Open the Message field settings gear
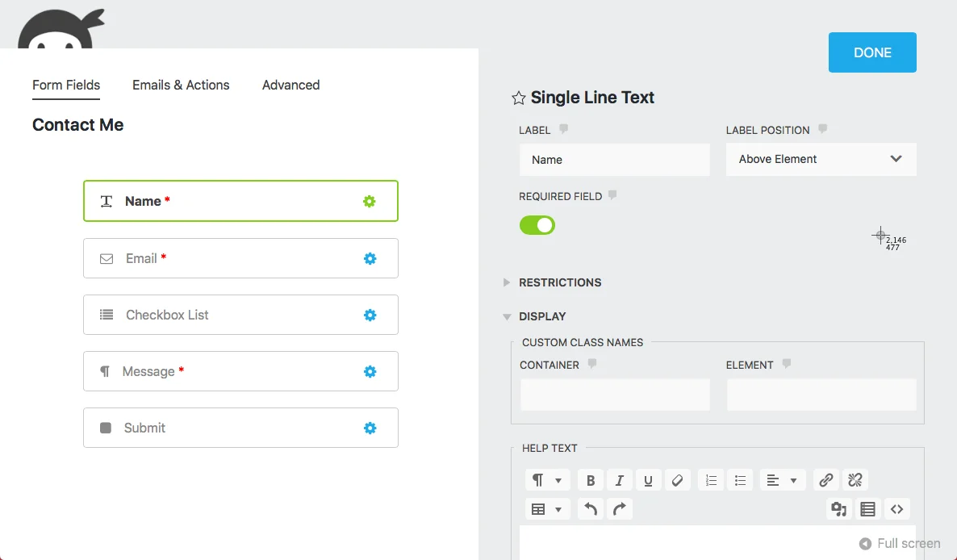The height and width of the screenshot is (560, 957). click(370, 371)
